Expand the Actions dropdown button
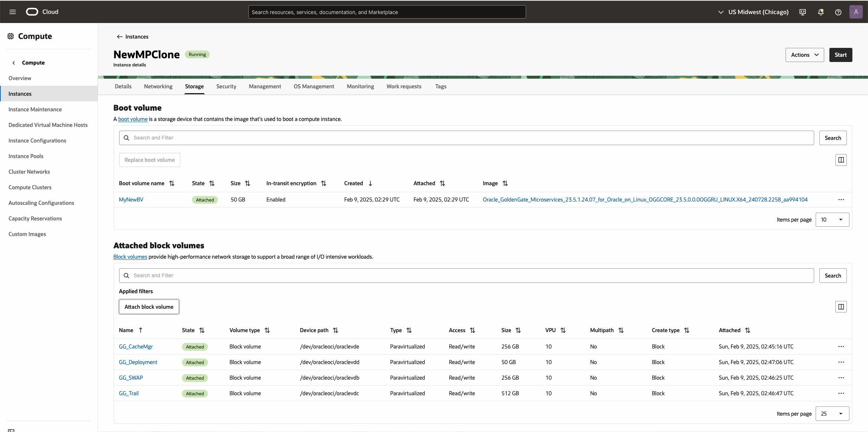The image size is (868, 432). (x=805, y=55)
